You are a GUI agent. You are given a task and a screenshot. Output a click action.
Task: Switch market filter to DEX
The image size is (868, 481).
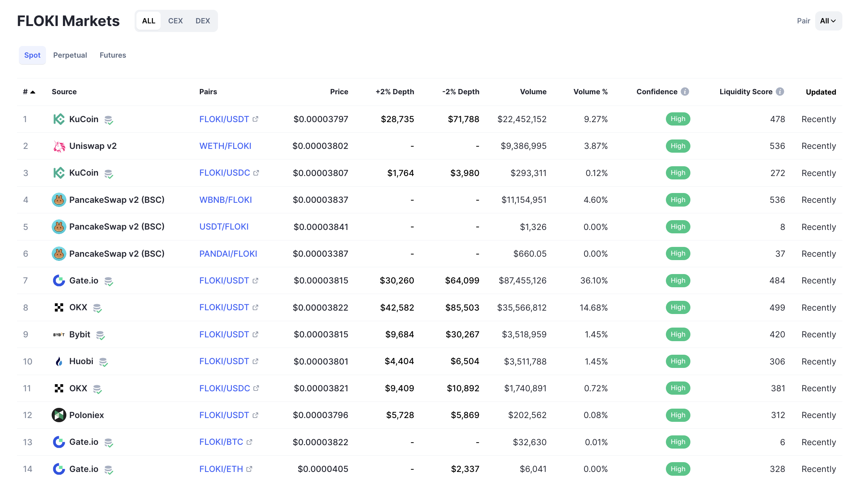202,21
